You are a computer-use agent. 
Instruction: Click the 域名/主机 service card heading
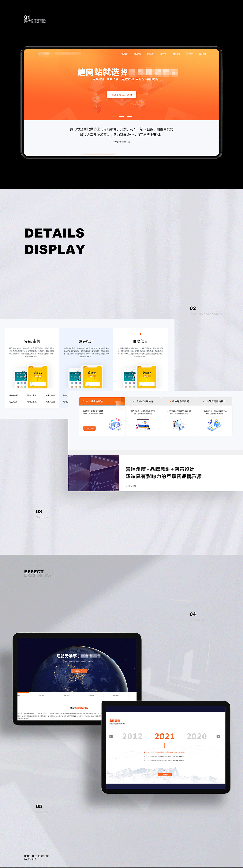click(32, 341)
